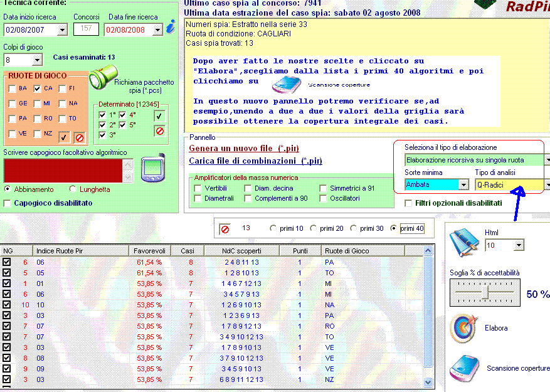Sort by the Favorevoli column header
The height and width of the screenshot is (392, 550).
pyautogui.click(x=149, y=251)
